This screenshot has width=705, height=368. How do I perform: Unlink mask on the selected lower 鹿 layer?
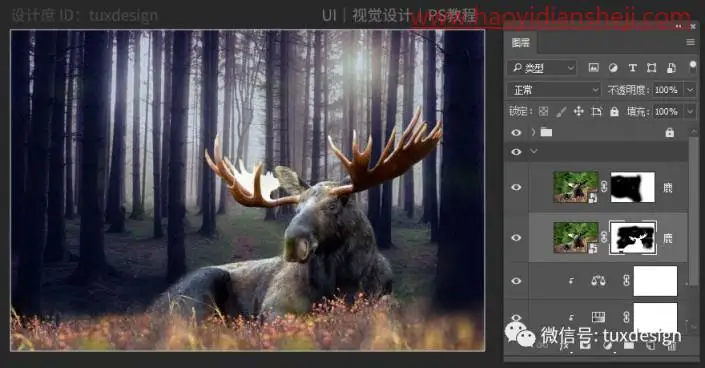604,238
